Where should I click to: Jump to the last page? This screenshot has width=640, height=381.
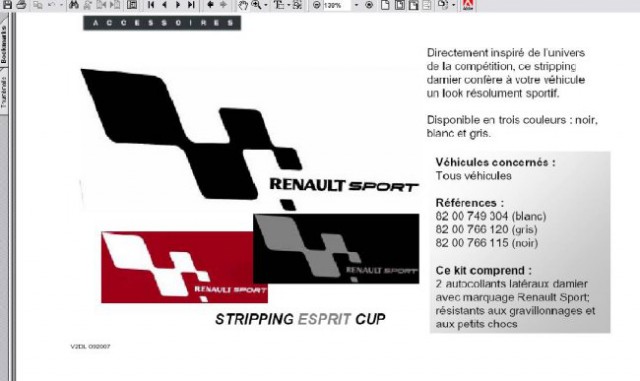click(191, 5)
